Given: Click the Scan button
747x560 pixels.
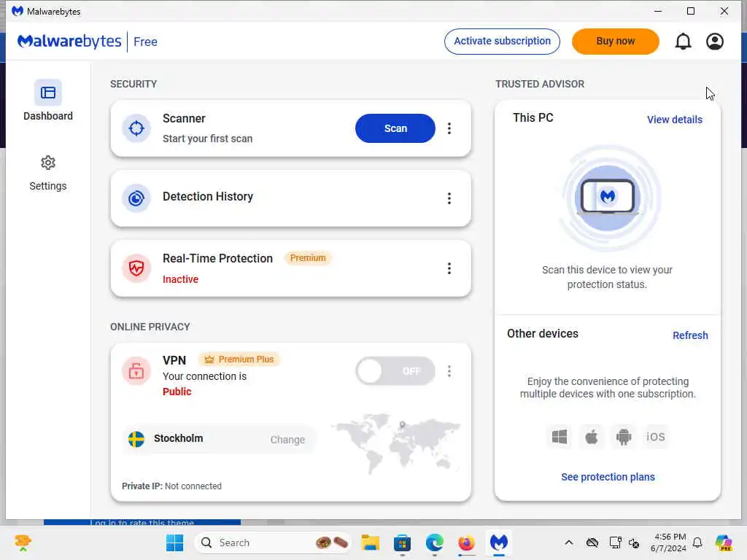Looking at the screenshot, I should pyautogui.click(x=395, y=128).
